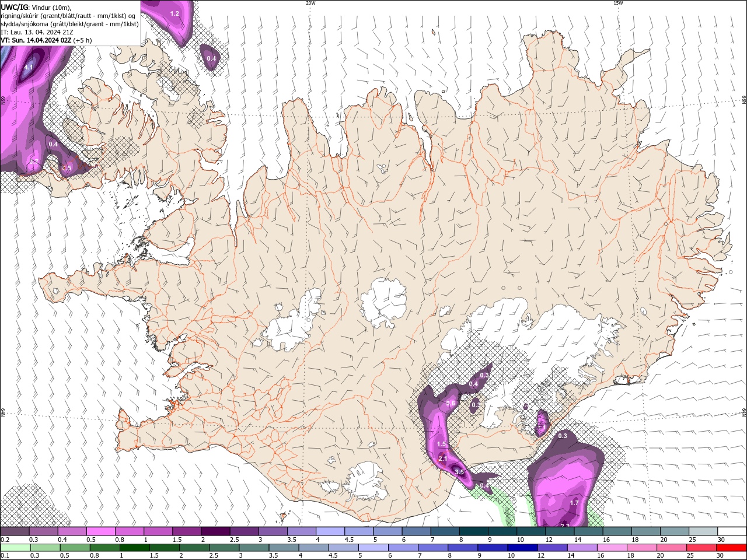Image resolution: width=747 pixels, height=560 pixels.
Task: Click the 2.1 precipitation value label
Action: pyautogui.click(x=442, y=459)
